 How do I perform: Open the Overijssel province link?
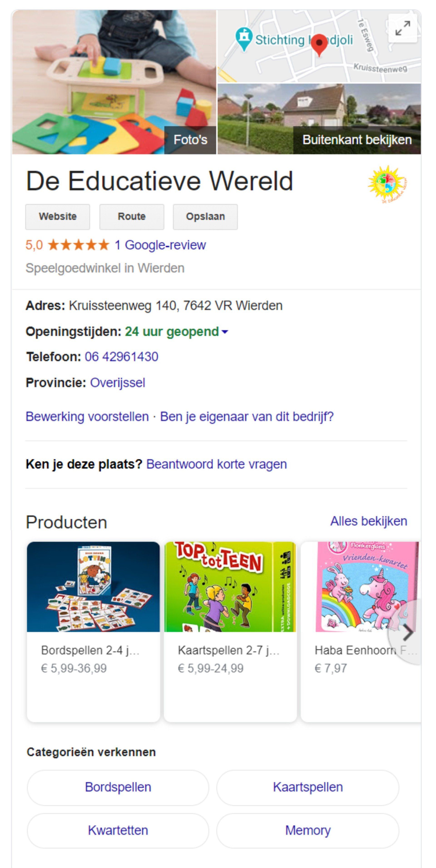[x=117, y=383]
